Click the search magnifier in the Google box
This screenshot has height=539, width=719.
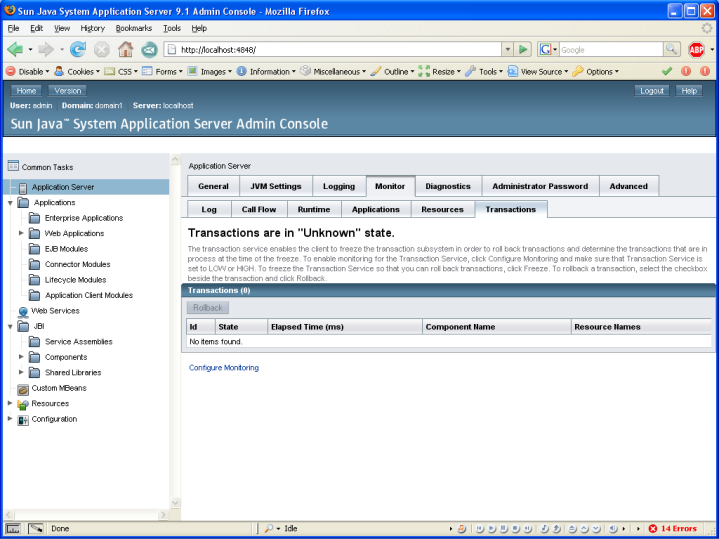coord(672,49)
